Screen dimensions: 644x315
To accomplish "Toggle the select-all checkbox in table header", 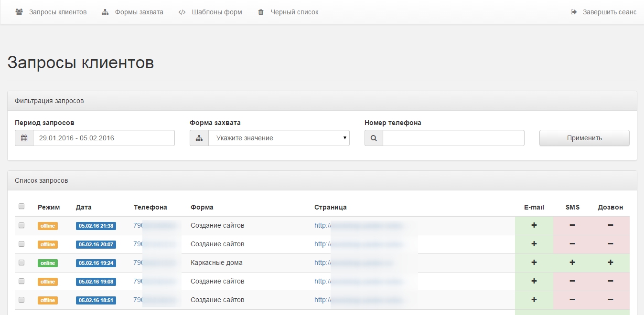I will point(21,207).
